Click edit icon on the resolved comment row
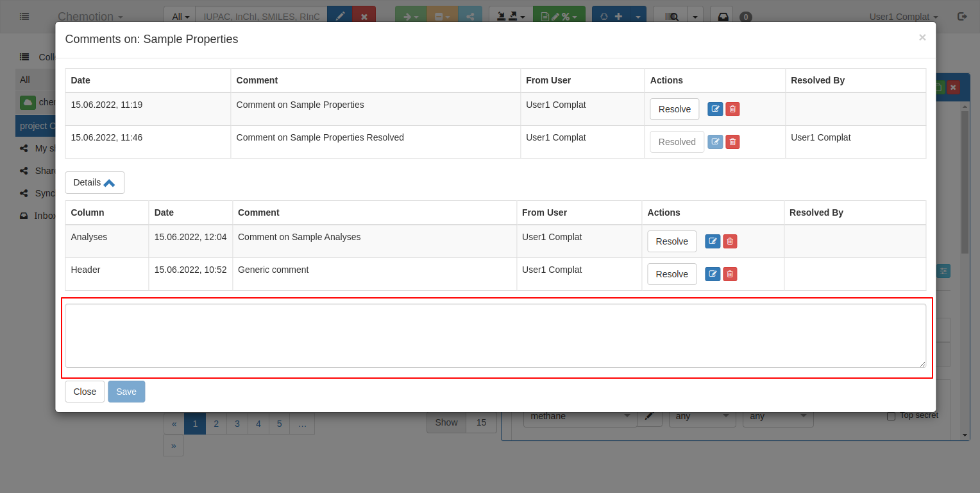Screen dimensions: 980x493 point(715,142)
